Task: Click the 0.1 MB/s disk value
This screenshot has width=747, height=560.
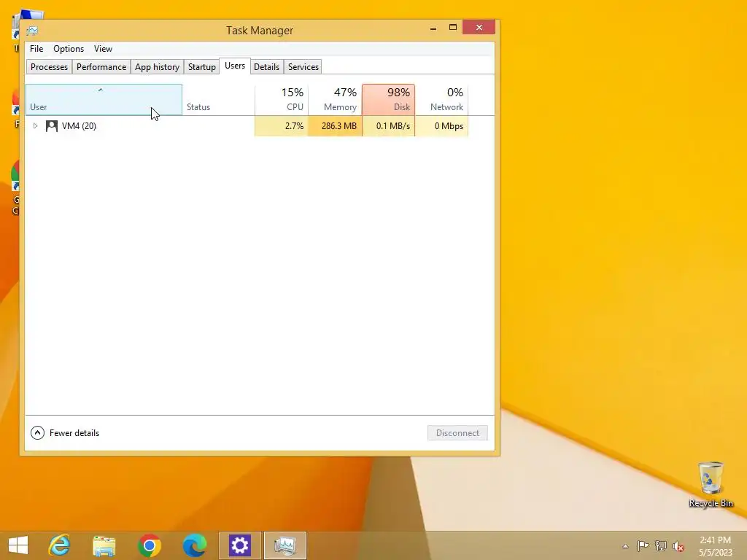Action: click(393, 125)
